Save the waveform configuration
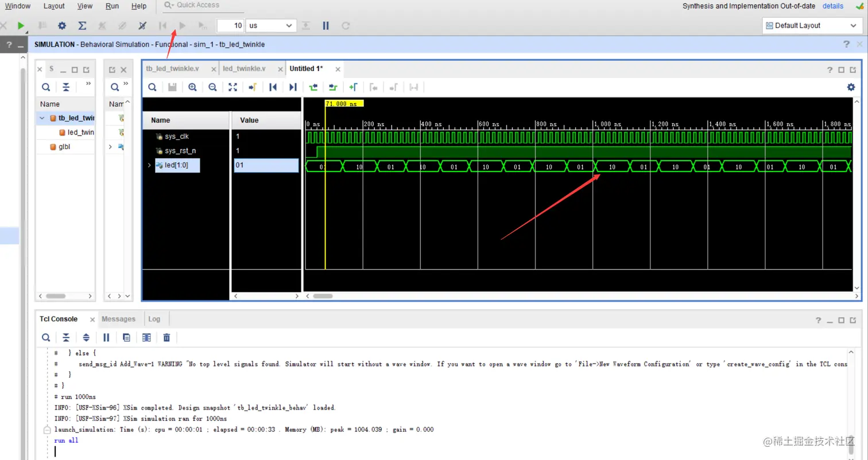 coord(172,87)
